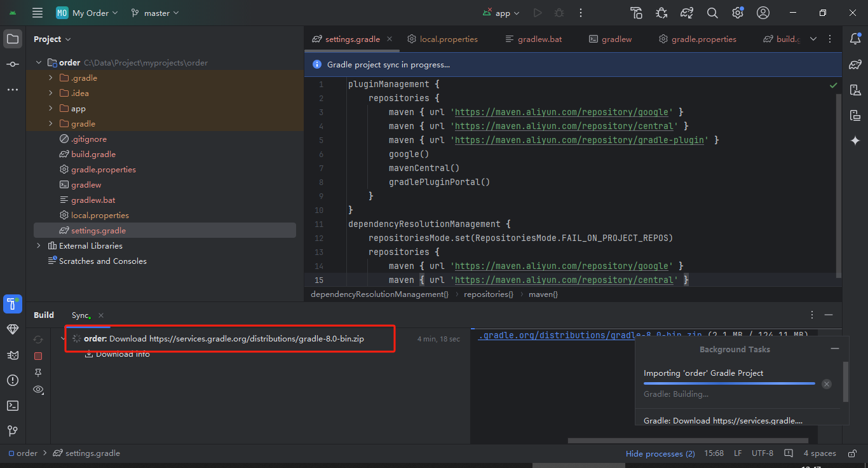Open My Order project dropdown

pos(87,13)
